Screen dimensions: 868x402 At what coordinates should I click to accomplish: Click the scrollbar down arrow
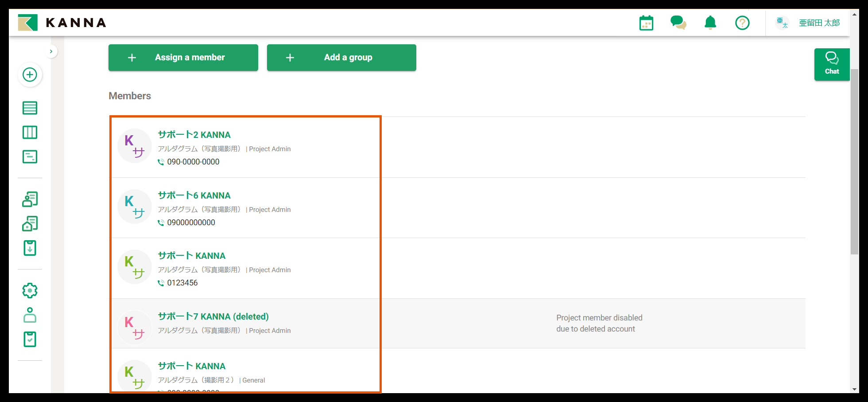pos(854,389)
